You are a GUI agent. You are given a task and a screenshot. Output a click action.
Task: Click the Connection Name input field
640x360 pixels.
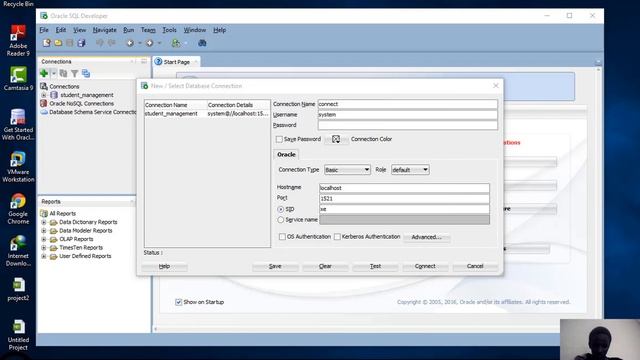click(x=408, y=104)
